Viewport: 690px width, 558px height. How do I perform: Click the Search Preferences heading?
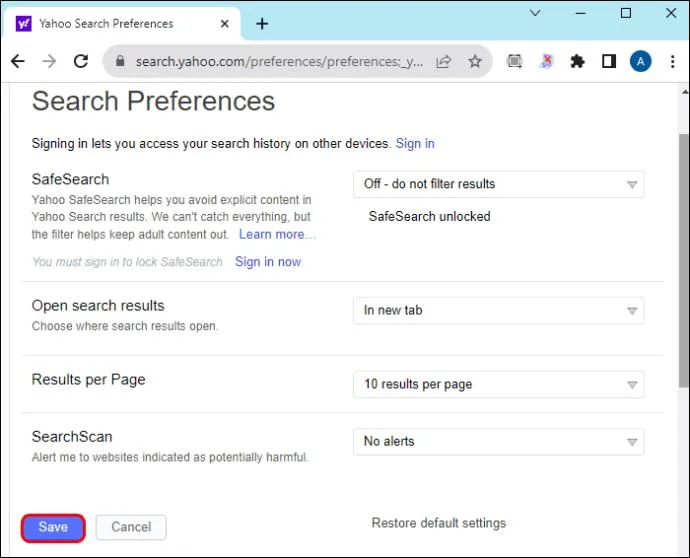(153, 101)
